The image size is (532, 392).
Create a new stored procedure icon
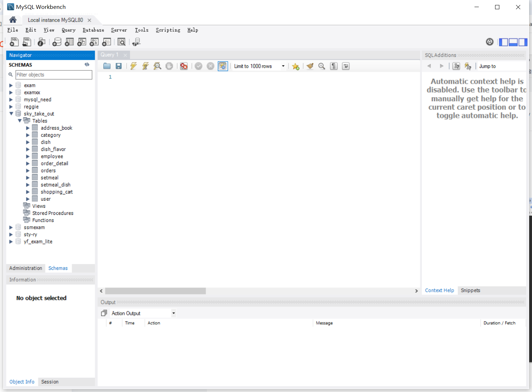(x=94, y=42)
